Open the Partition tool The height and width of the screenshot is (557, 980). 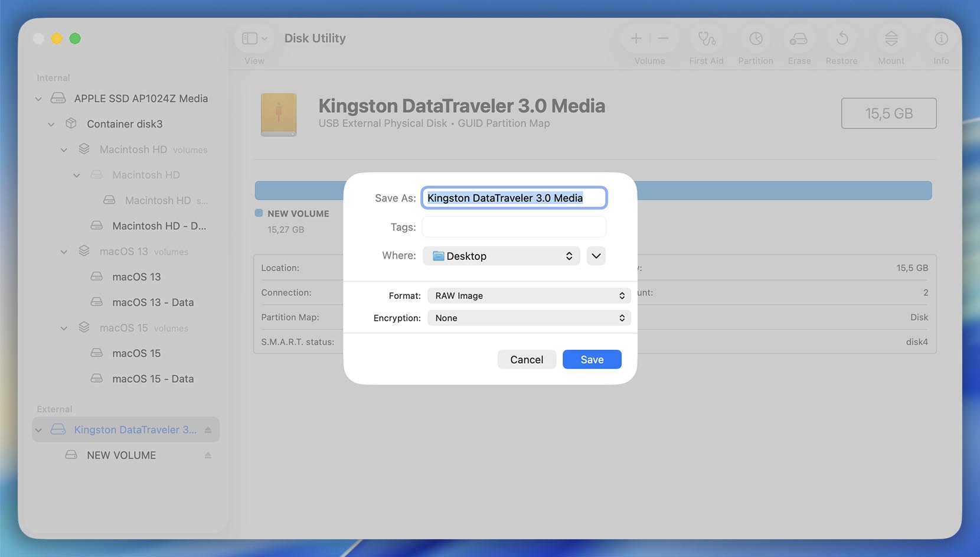tap(756, 39)
